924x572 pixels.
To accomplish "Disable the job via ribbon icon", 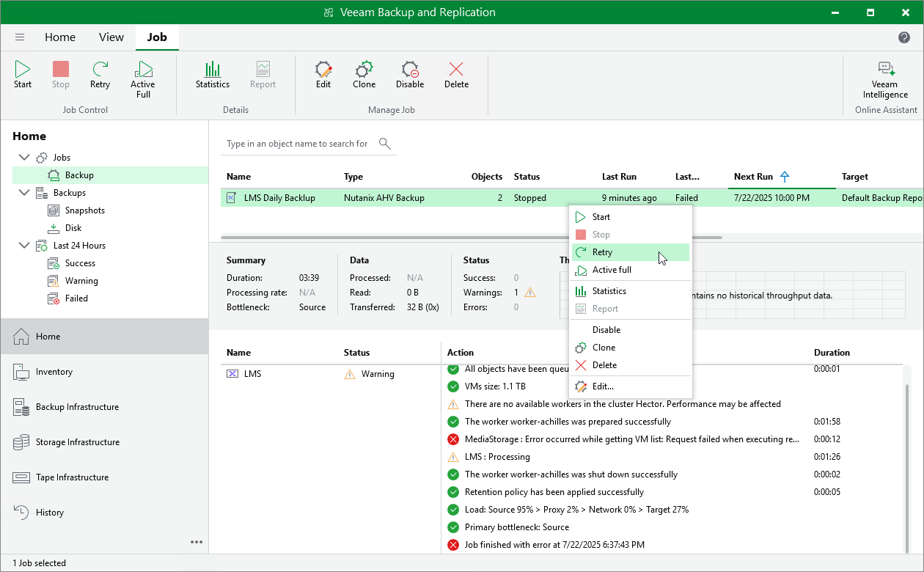I will coord(410,76).
